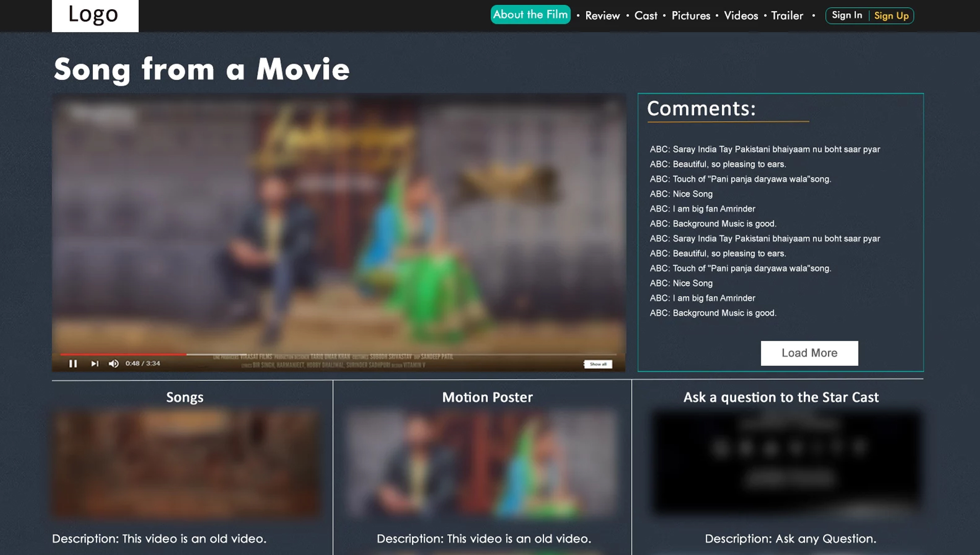
Task: Skip to next video using next icon
Action: [x=94, y=363]
